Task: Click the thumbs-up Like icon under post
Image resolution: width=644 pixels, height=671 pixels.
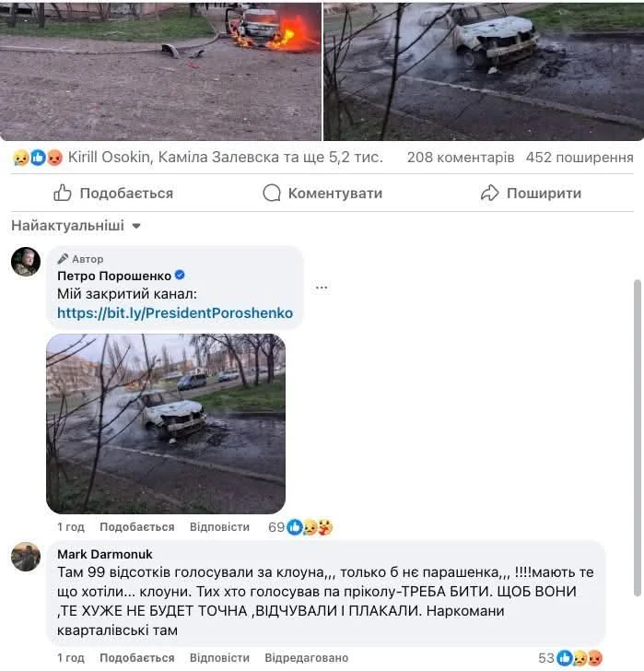Action: click(63, 193)
